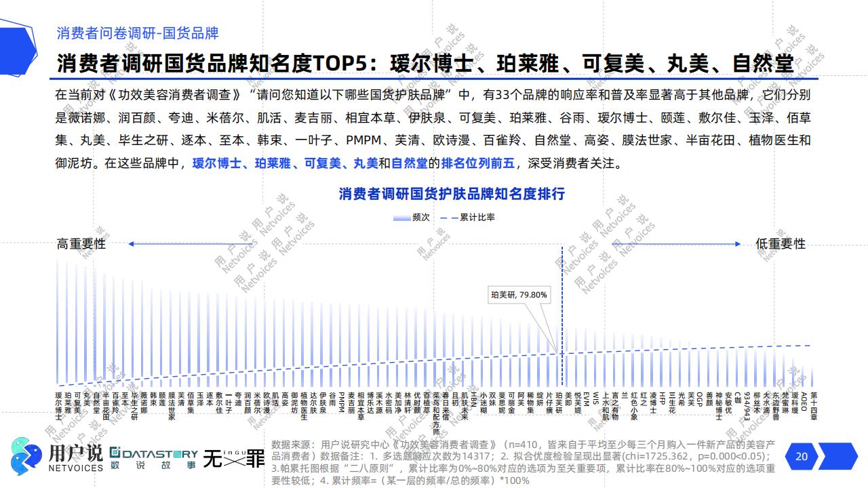Click the 可复美 axis label

pos(77,403)
